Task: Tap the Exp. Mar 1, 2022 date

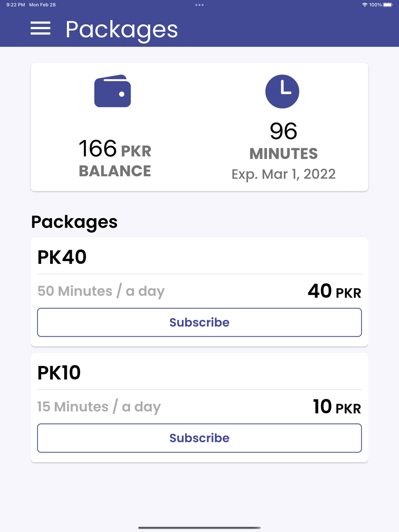Action: (x=284, y=174)
